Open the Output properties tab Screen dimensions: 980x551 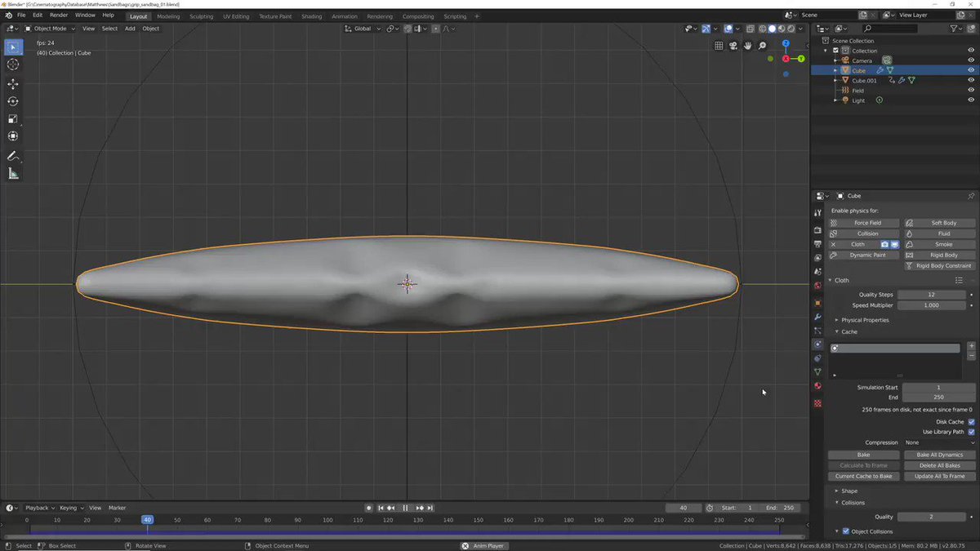[x=817, y=244]
